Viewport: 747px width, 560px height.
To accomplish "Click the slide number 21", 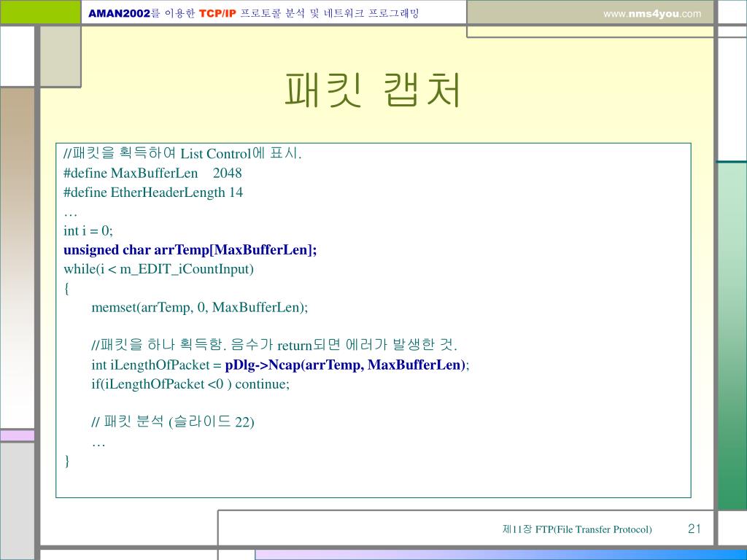I will coord(694,529).
